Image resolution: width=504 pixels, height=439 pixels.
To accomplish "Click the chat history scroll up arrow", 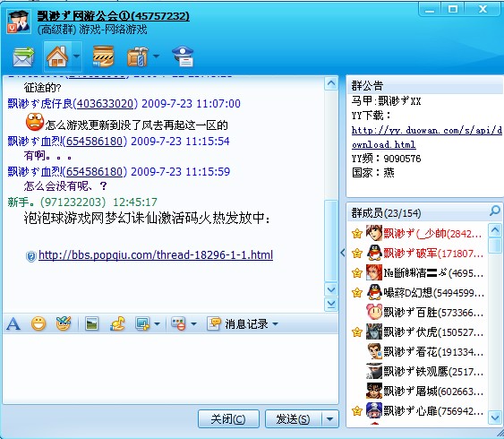I will pyautogui.click(x=330, y=83).
